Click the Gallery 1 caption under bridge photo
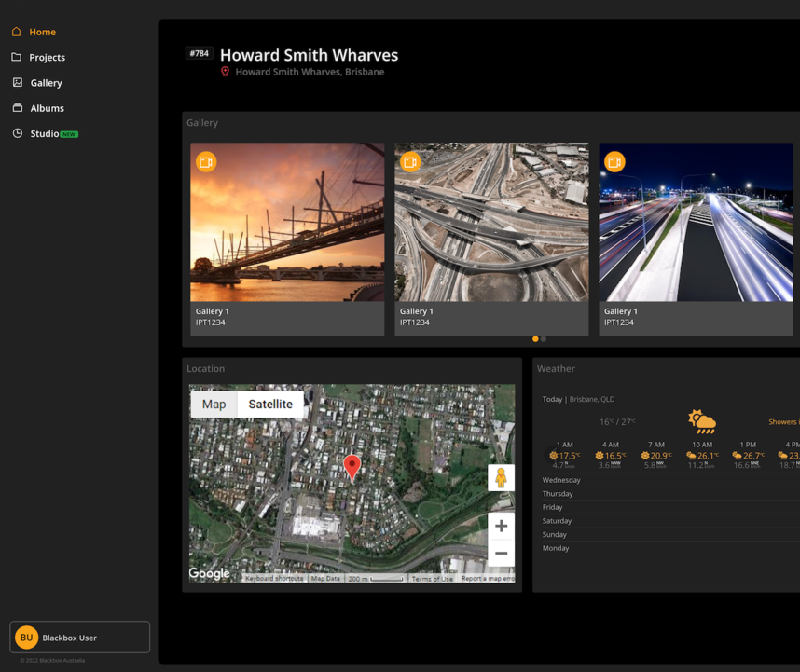 (213, 311)
